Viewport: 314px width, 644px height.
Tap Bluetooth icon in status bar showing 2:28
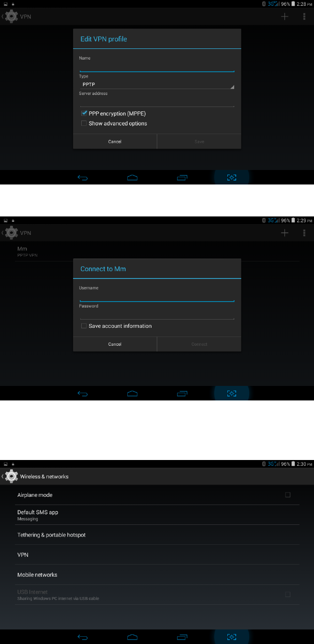pyautogui.click(x=264, y=3)
